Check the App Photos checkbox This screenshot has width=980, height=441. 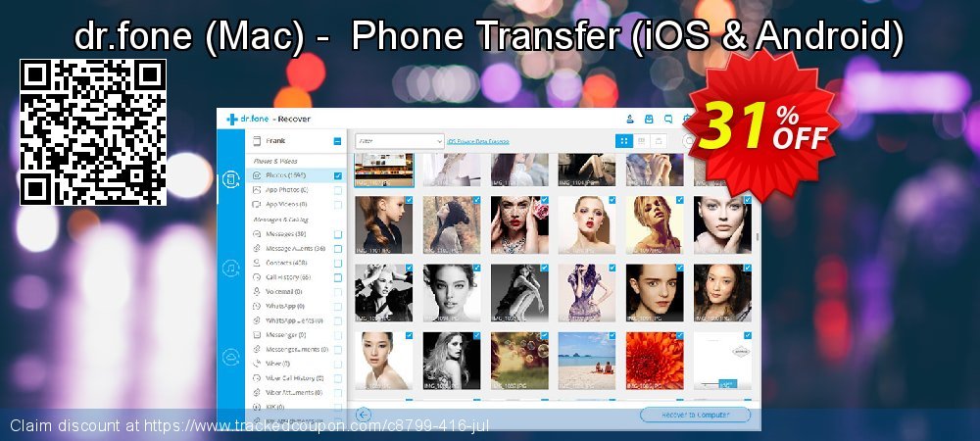pyautogui.click(x=337, y=190)
